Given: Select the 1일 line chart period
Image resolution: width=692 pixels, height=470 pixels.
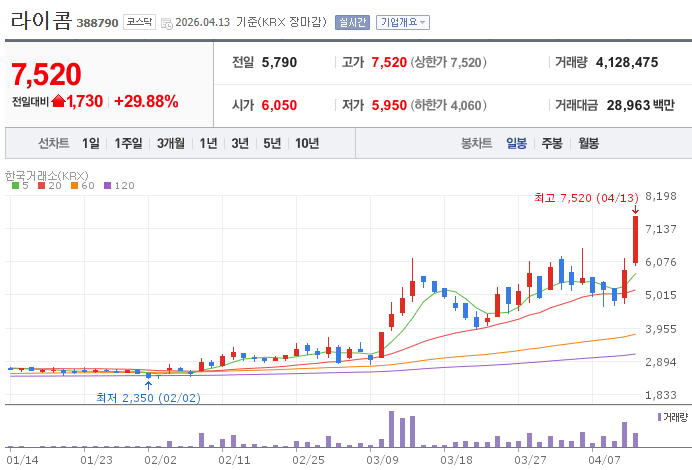Looking at the screenshot, I should [x=90, y=143].
